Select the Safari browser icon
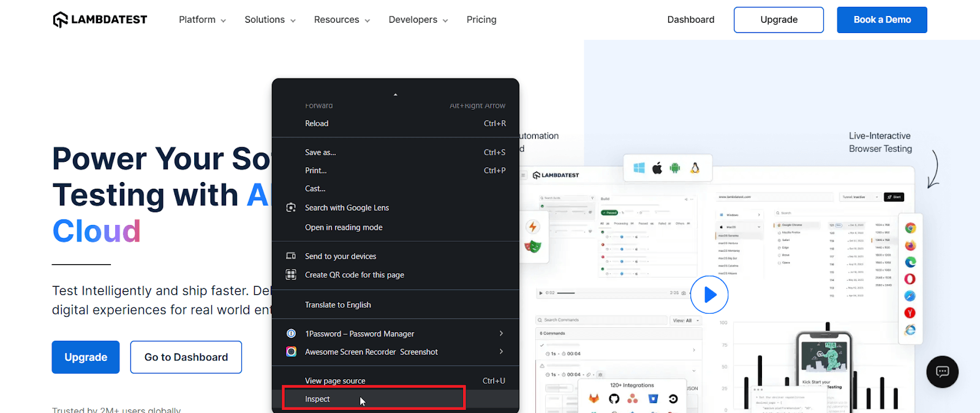 (x=910, y=296)
